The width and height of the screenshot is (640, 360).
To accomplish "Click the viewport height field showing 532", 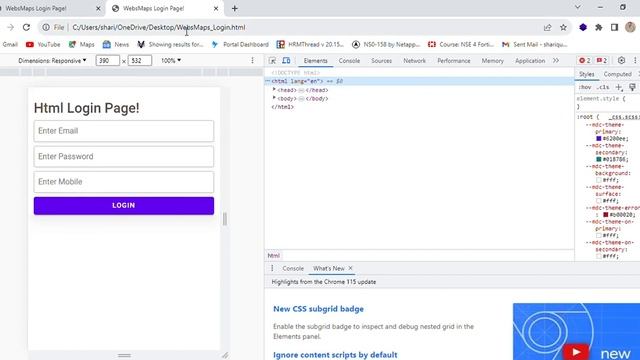I will 140,60.
